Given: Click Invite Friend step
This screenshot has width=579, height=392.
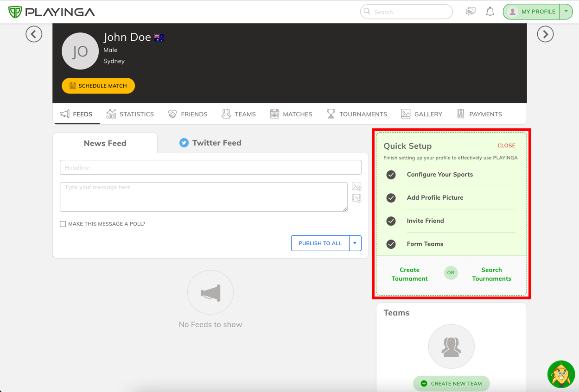Looking at the screenshot, I should (x=426, y=221).
